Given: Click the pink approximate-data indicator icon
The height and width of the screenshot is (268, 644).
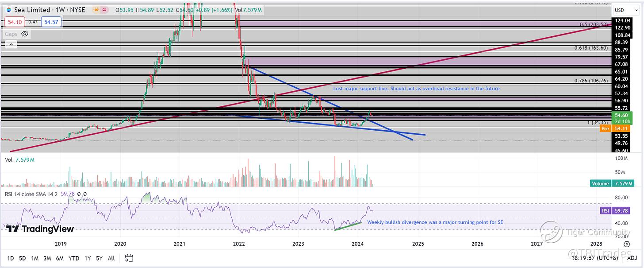Looking at the screenshot, I should 104,9.
